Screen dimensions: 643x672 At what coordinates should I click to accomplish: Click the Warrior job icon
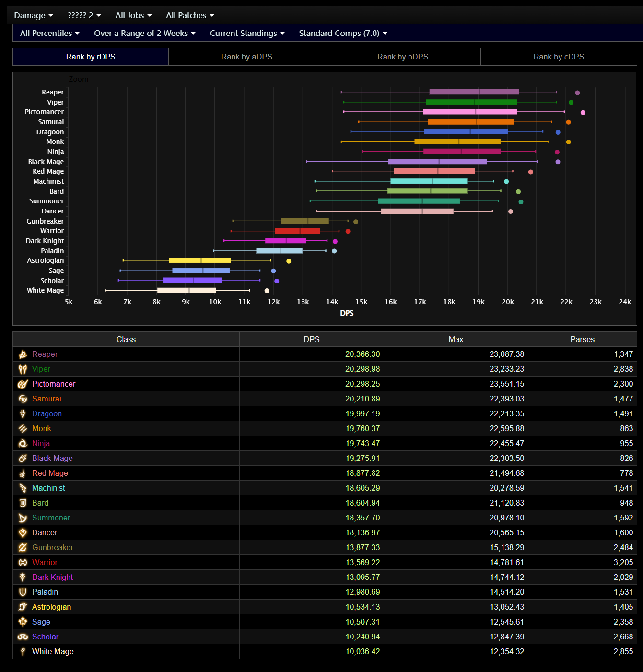[x=23, y=563]
